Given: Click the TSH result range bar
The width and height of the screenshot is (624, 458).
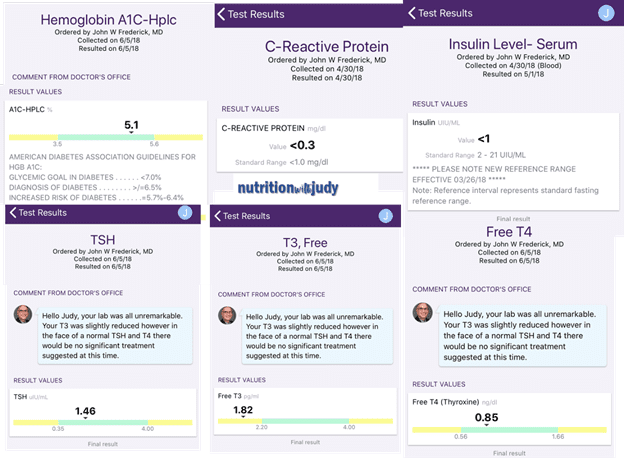Looking at the screenshot, I should click(x=102, y=422).
